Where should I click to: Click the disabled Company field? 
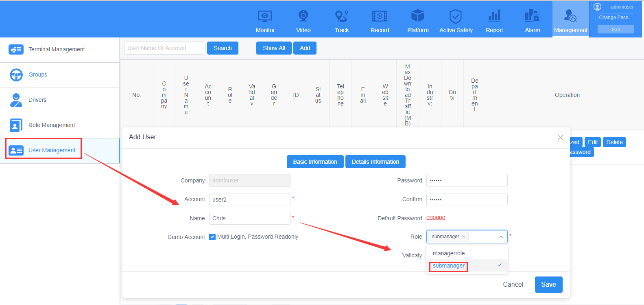click(x=250, y=180)
